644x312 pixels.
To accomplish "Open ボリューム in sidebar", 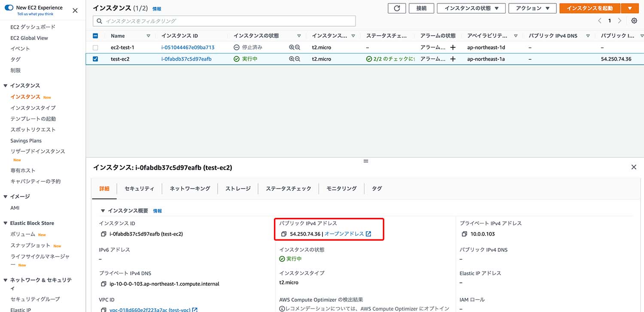I will tap(23, 234).
